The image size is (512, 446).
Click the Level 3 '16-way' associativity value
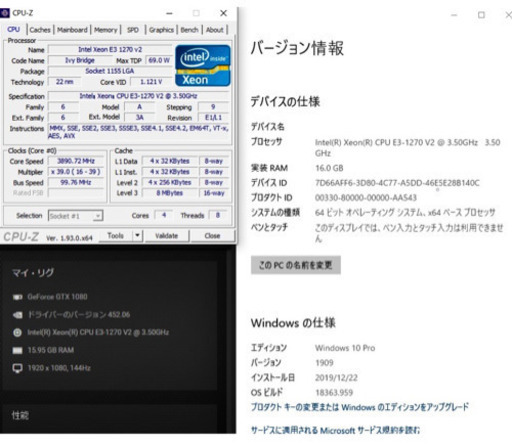point(214,193)
